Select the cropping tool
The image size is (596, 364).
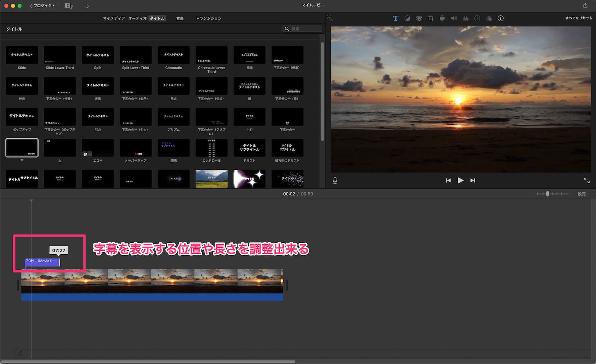(x=431, y=18)
